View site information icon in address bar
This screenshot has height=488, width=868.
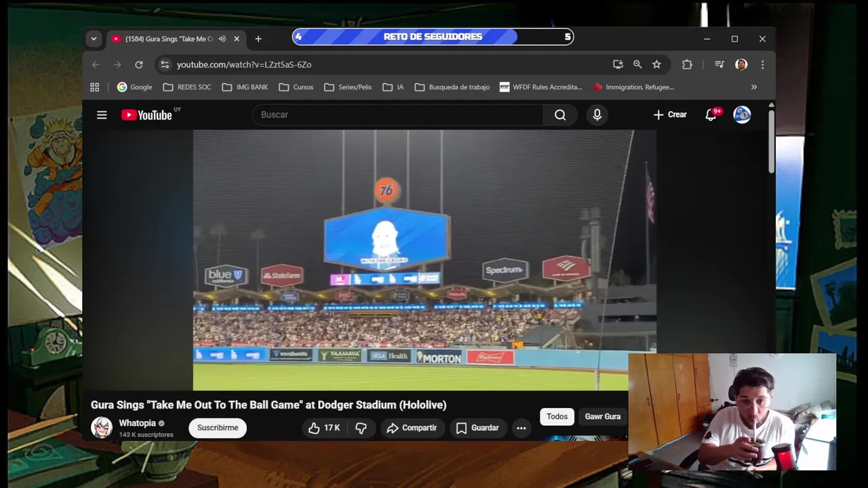164,64
